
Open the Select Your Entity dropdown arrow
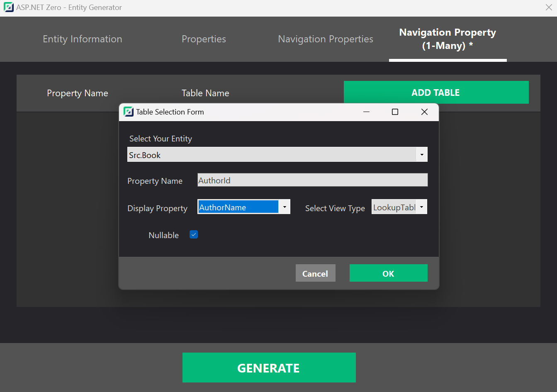pyautogui.click(x=422, y=155)
